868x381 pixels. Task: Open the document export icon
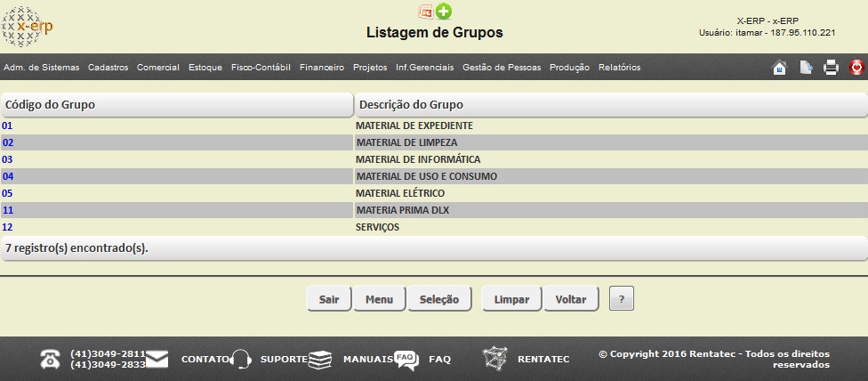point(806,68)
